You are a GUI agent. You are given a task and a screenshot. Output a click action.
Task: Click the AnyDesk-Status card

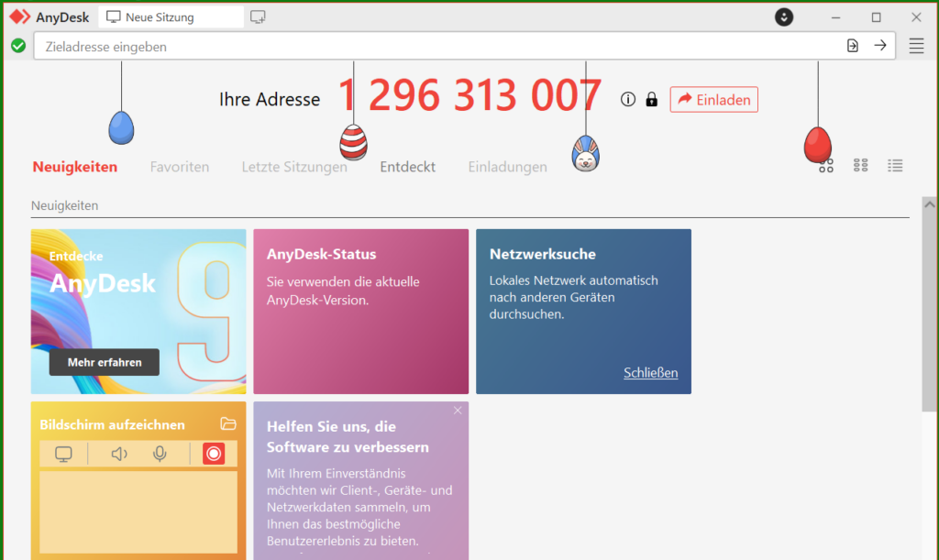[x=361, y=311]
